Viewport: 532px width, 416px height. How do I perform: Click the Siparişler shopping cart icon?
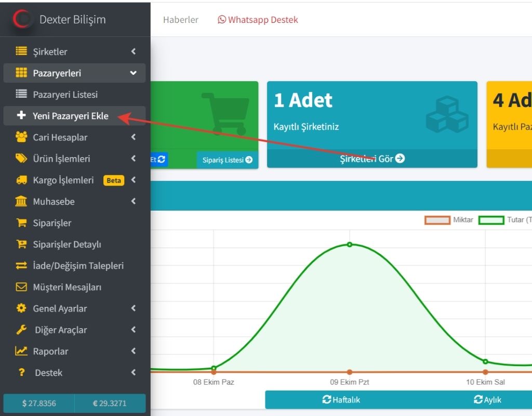21,223
